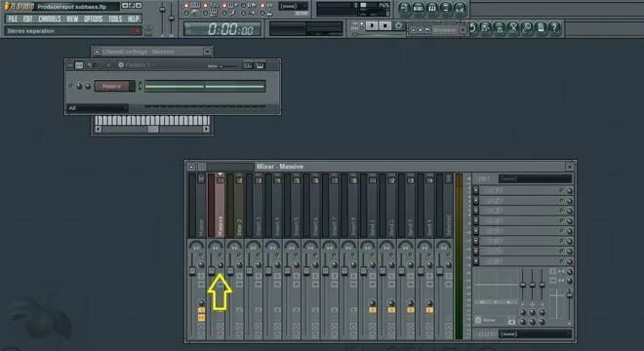Click the swing slider in step sequencer
This screenshot has height=351, width=644.
pyautogui.click(x=227, y=66)
